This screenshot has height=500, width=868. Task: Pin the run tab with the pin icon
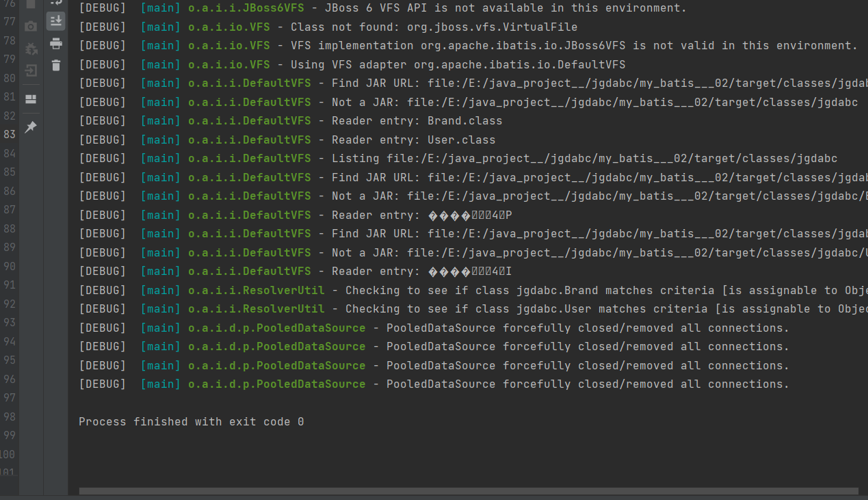point(31,128)
